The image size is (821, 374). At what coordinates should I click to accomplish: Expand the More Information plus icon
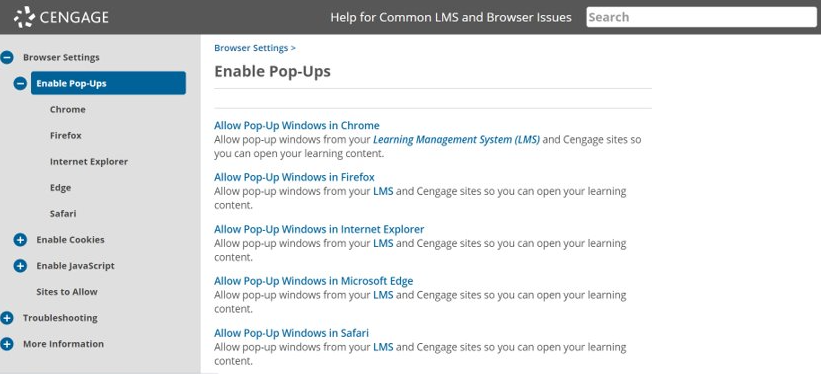coord(7,344)
